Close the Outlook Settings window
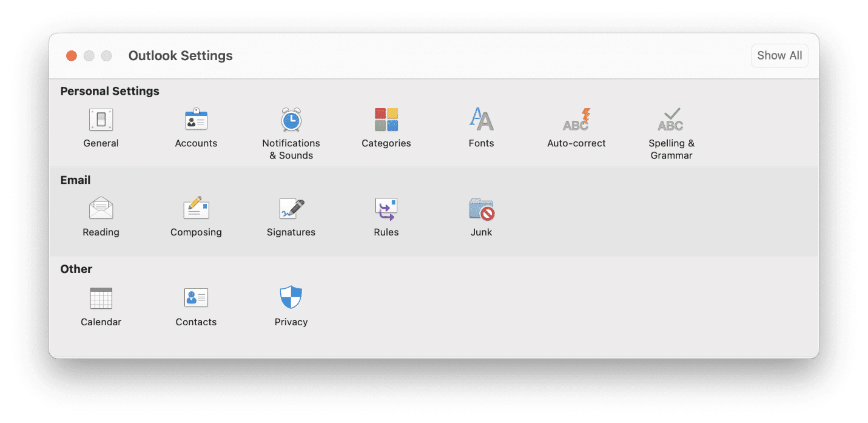 (x=71, y=55)
